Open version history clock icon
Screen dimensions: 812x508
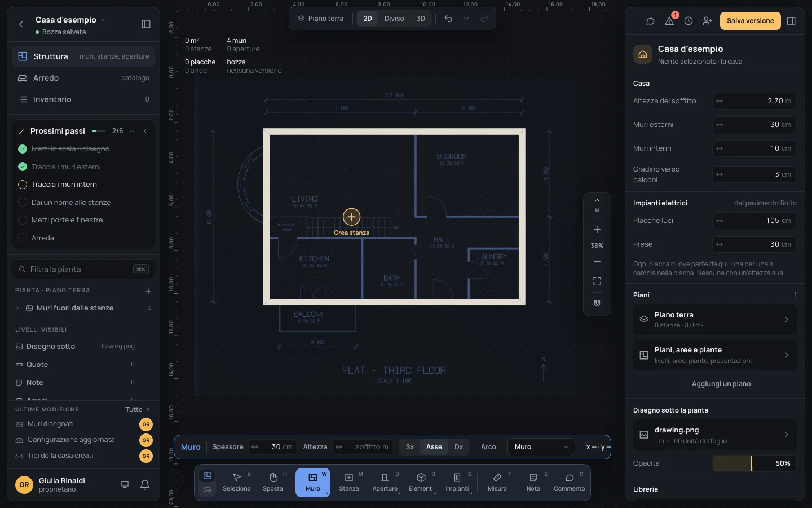[x=689, y=21]
